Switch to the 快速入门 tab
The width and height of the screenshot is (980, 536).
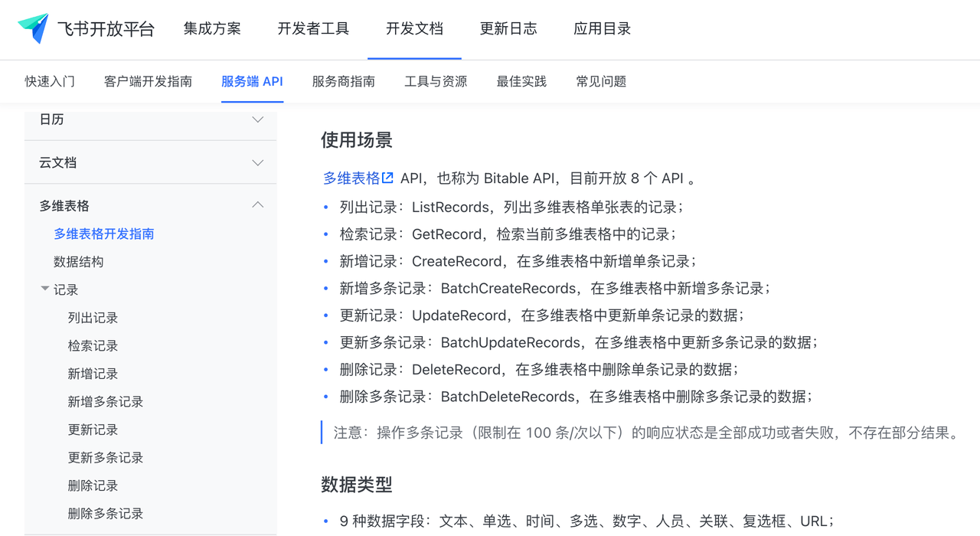[x=50, y=81]
